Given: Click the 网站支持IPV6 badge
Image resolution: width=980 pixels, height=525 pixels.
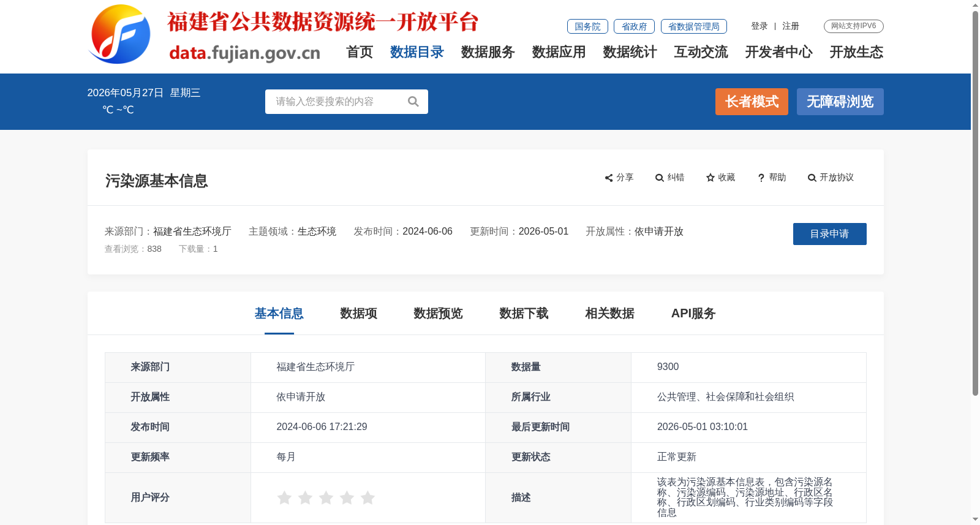Looking at the screenshot, I should tap(854, 26).
